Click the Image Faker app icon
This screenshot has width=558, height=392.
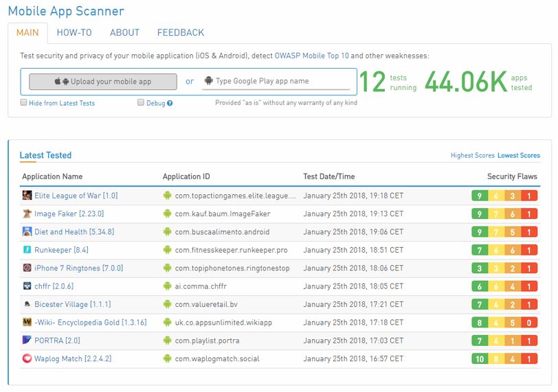pos(27,214)
